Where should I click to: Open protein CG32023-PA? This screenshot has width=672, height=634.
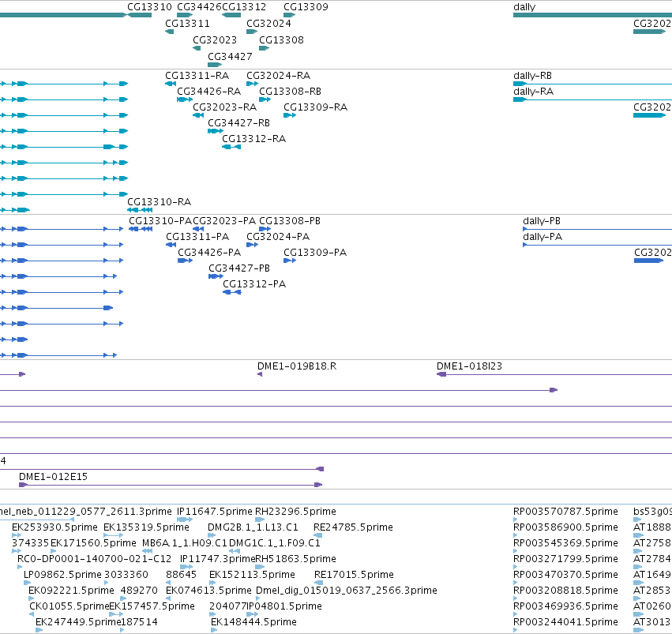224,221
